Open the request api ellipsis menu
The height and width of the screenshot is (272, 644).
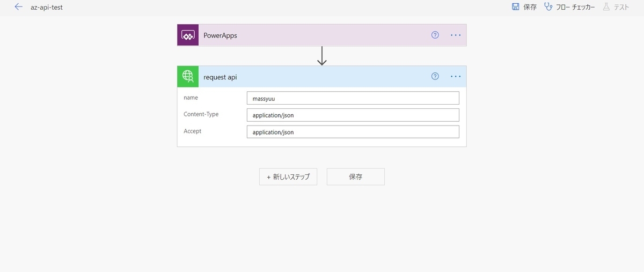456,77
